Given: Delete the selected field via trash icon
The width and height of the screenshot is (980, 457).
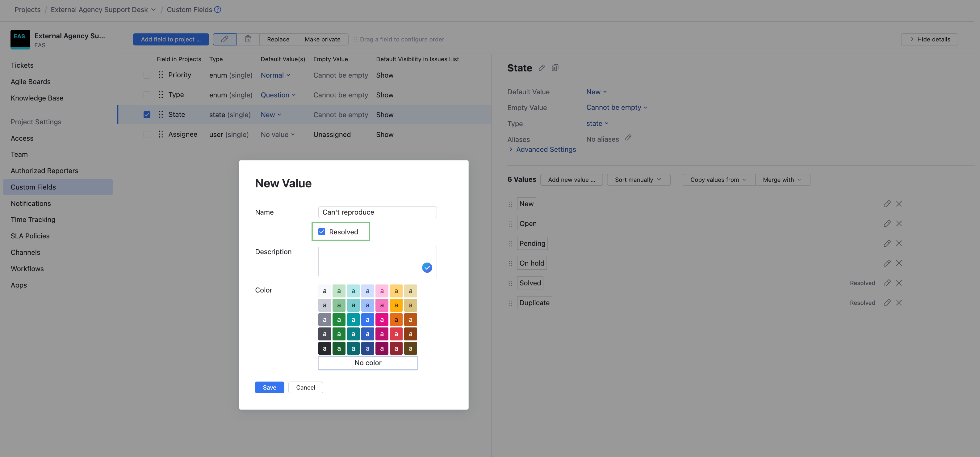Looking at the screenshot, I should tap(248, 39).
